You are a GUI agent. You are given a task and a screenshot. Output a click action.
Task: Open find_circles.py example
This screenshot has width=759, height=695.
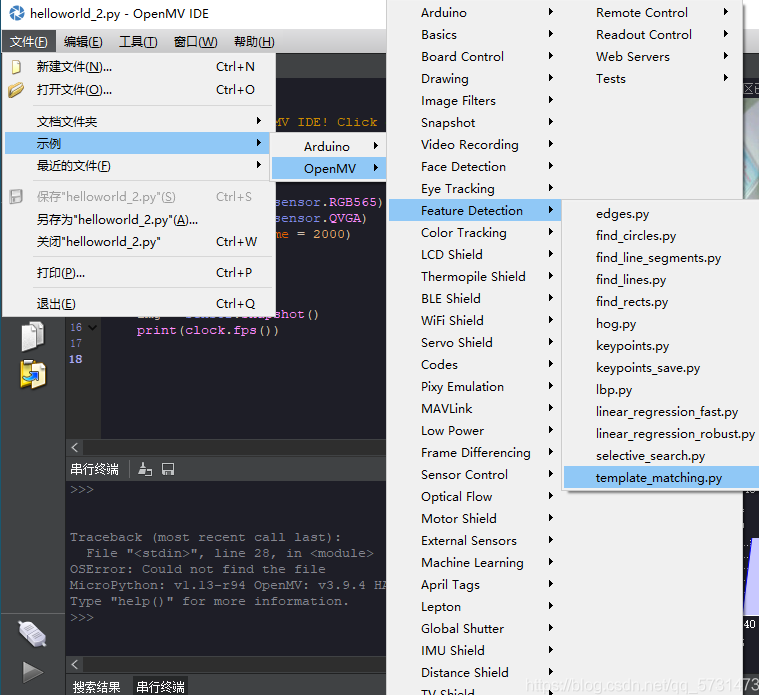coord(661,236)
